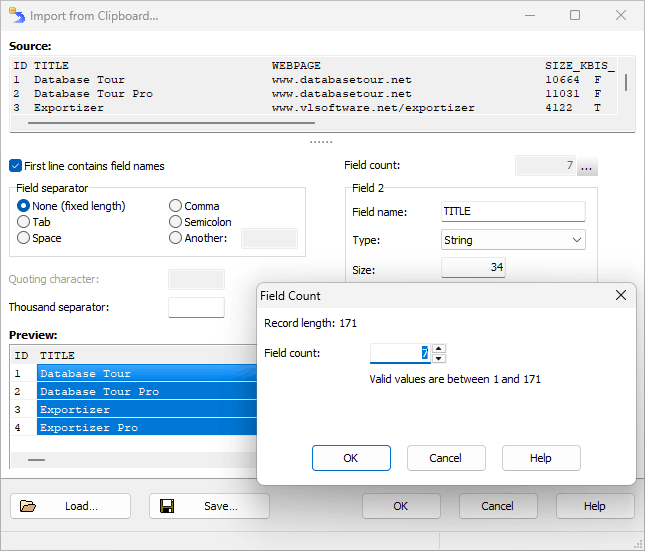The image size is (645, 551).
Task: Click the Preview horizontal scrollbar thumb
Action: tap(37, 460)
